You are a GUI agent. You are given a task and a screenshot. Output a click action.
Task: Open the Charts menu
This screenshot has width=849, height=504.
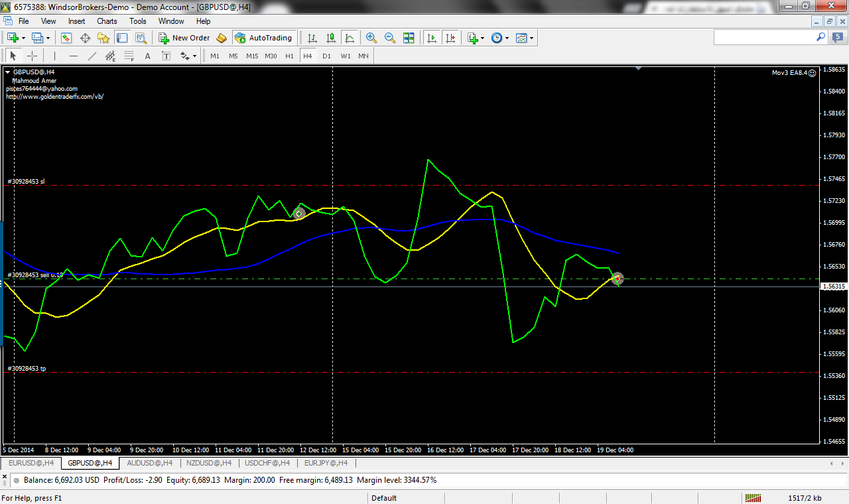pos(107,21)
